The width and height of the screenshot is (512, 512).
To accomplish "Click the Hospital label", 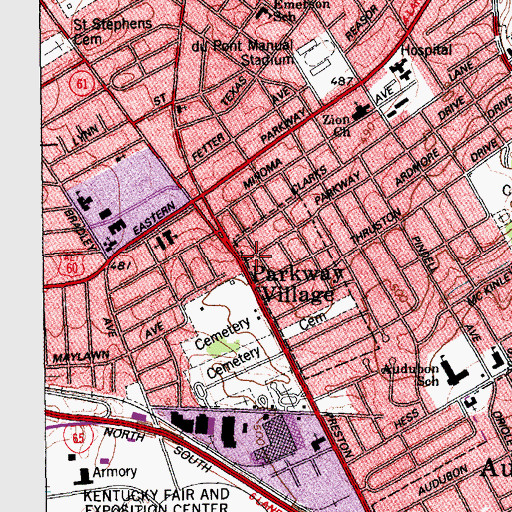I will click(426, 50).
